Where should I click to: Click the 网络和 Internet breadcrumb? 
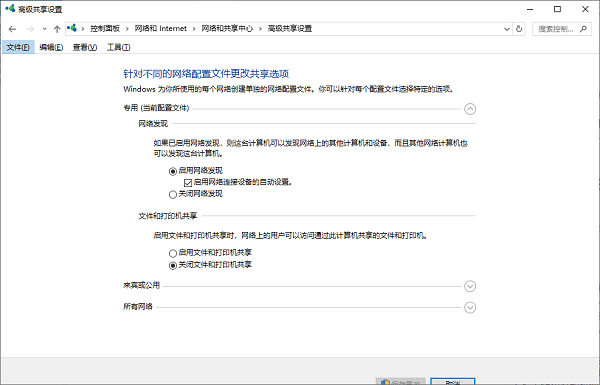[x=161, y=29]
